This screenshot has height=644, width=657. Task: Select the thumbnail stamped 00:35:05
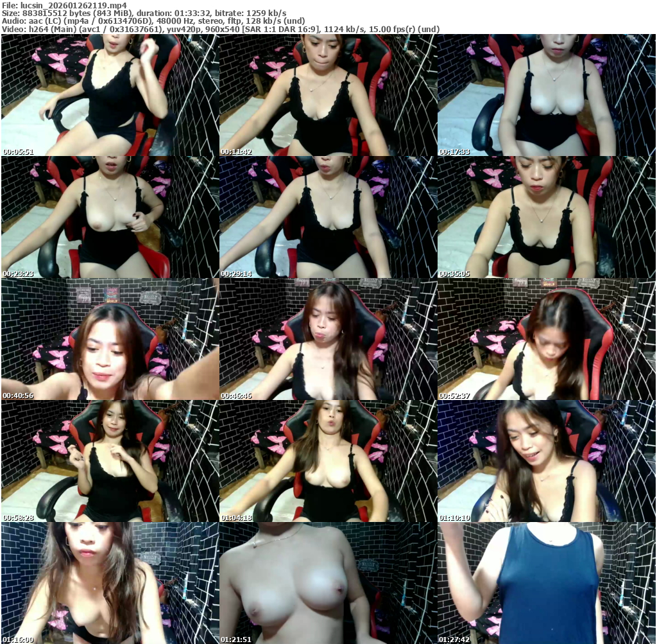click(x=547, y=217)
